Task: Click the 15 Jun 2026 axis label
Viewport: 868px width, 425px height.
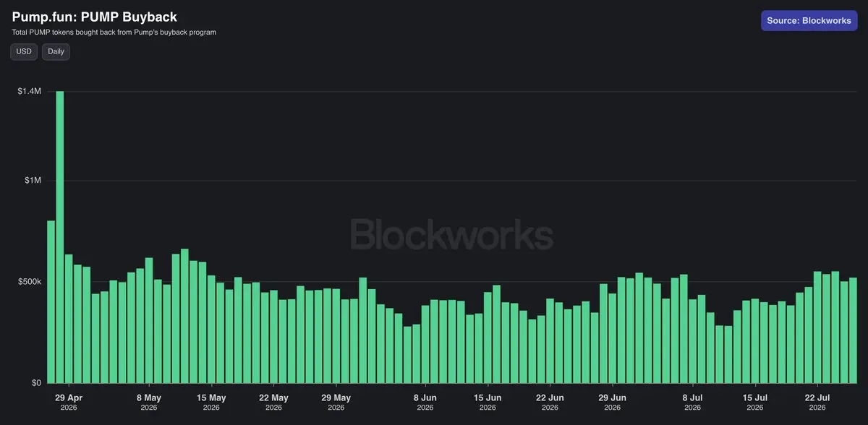Action: [x=488, y=402]
